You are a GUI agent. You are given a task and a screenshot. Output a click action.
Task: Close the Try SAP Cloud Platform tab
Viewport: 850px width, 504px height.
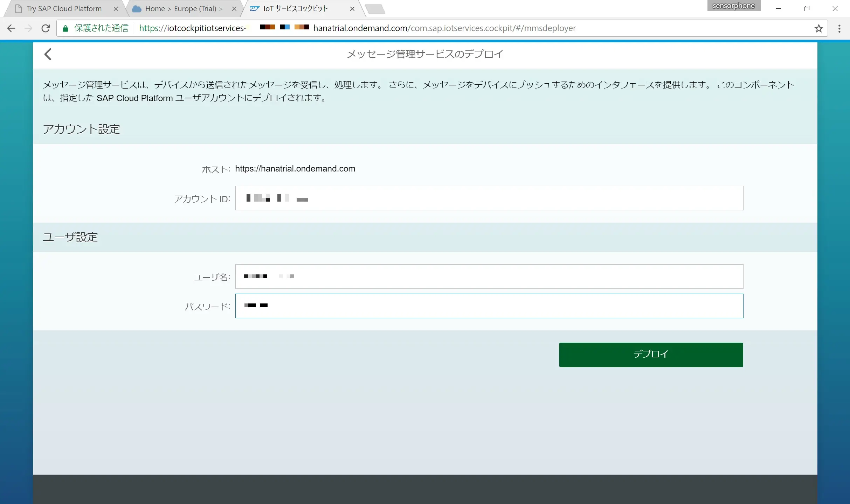pos(116,9)
